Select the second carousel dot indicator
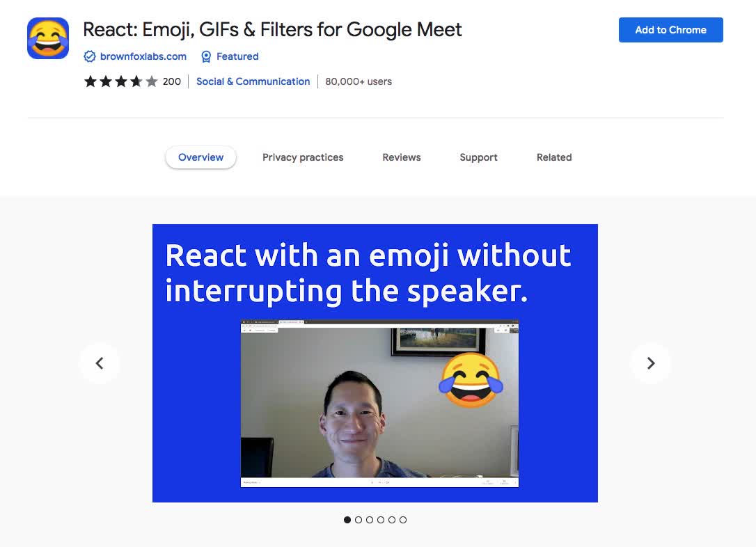This screenshot has height=547, width=756. 359,519
